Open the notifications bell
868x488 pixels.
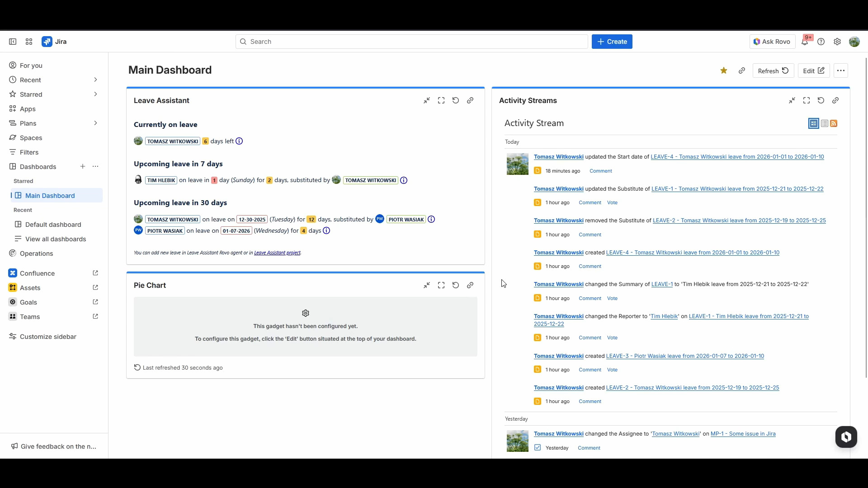(x=805, y=42)
